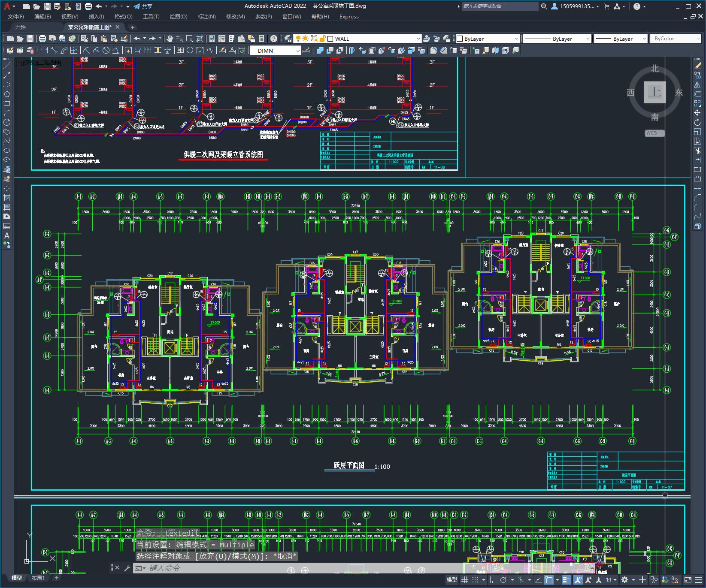The height and width of the screenshot is (588, 706).
Task: Open the 修改(M) menu
Action: tap(235, 17)
